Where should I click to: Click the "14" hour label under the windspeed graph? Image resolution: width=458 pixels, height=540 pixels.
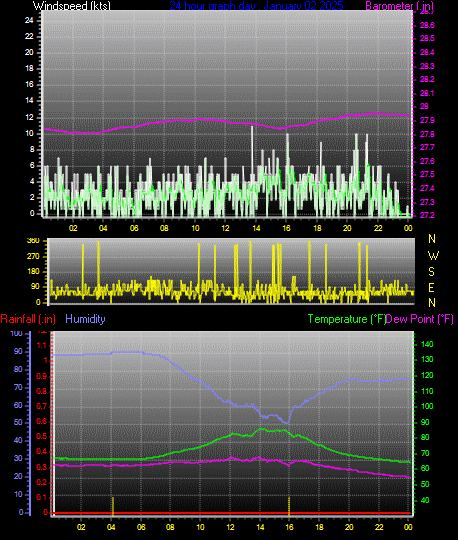(x=256, y=228)
